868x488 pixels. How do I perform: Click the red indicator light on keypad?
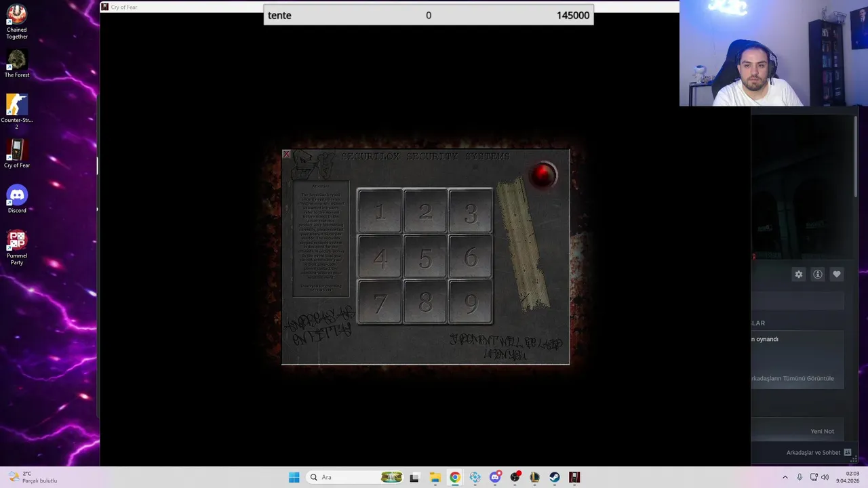click(542, 176)
